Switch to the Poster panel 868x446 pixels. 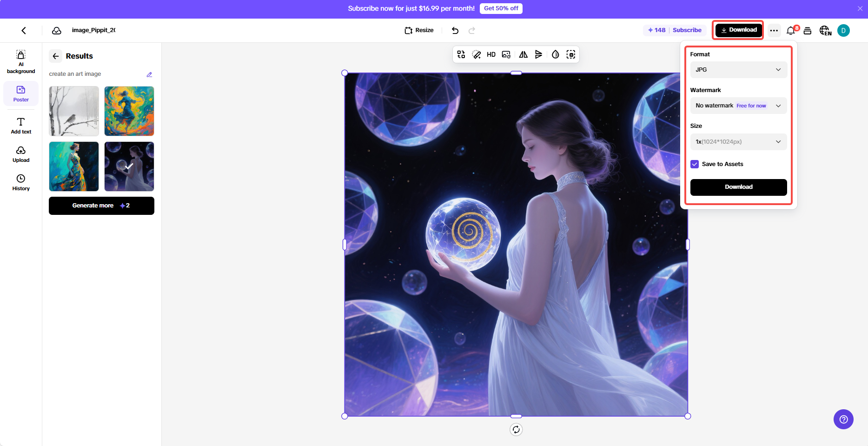(21, 93)
